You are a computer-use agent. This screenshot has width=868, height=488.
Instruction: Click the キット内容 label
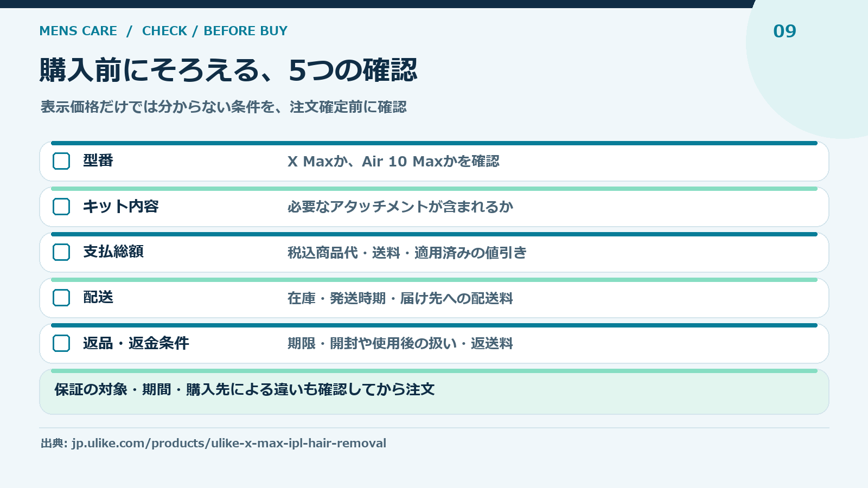click(121, 207)
